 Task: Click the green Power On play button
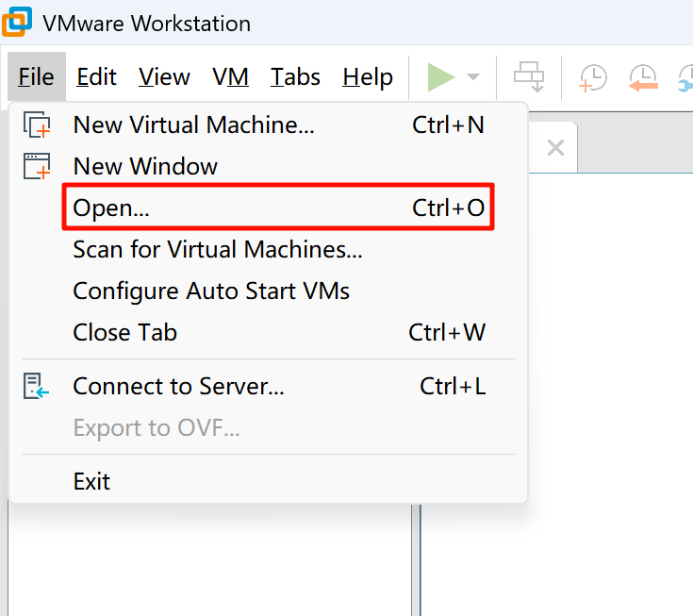[440, 77]
